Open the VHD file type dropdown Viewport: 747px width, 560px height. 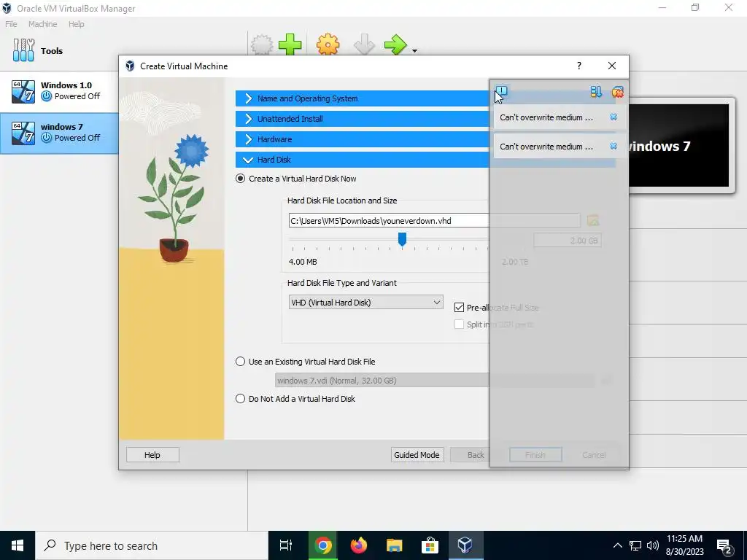tap(366, 303)
